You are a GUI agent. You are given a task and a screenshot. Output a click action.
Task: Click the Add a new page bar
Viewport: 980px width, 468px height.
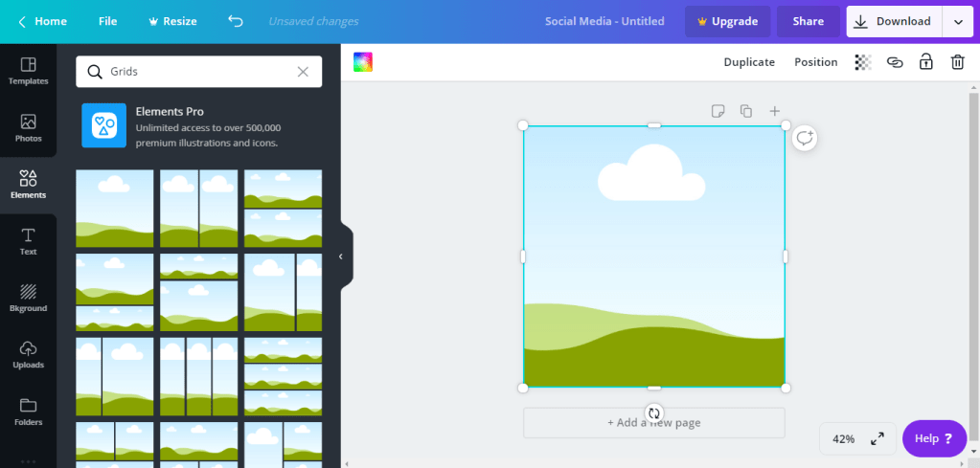click(653, 423)
